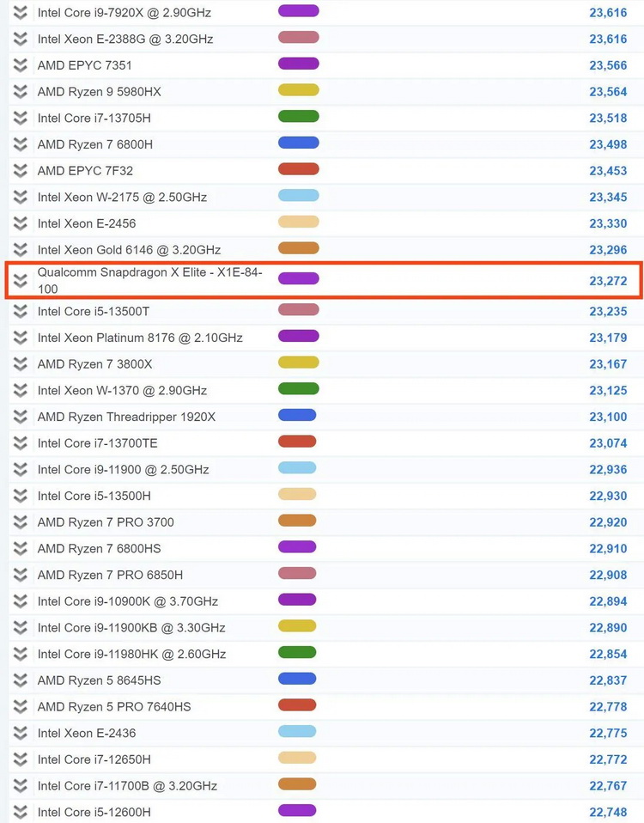Screen dimensions: 644x823
Task: Open the AMD EPYC 7351 link
Action: (x=84, y=65)
